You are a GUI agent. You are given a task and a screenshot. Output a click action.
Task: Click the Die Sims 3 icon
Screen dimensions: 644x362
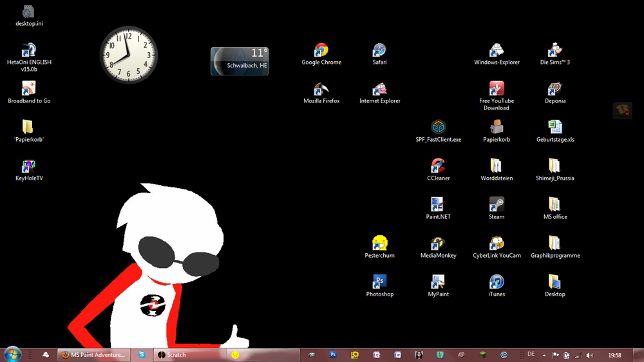coord(554,52)
